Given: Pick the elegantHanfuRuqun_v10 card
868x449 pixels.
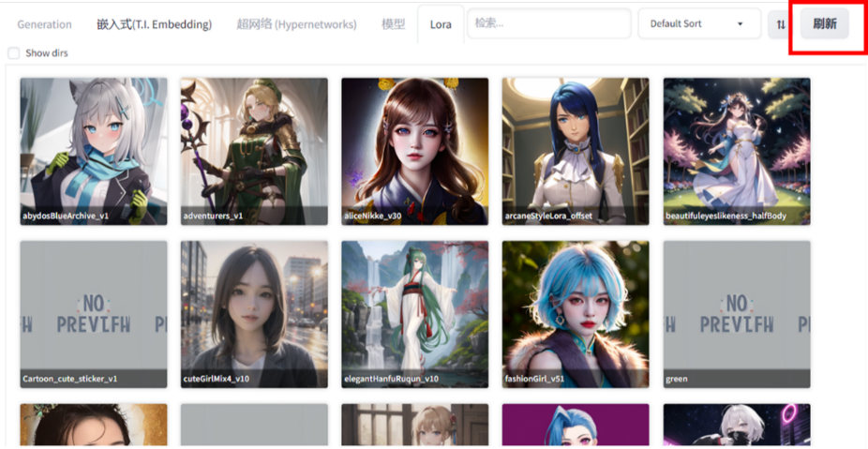Looking at the screenshot, I should click(414, 314).
